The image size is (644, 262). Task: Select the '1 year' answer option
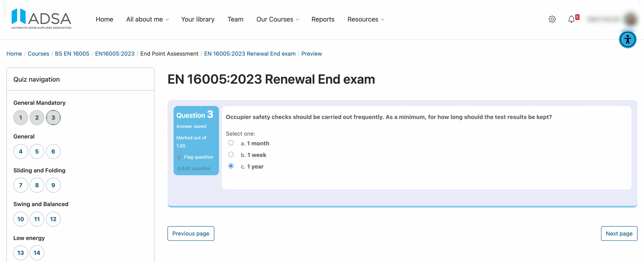pyautogui.click(x=231, y=166)
